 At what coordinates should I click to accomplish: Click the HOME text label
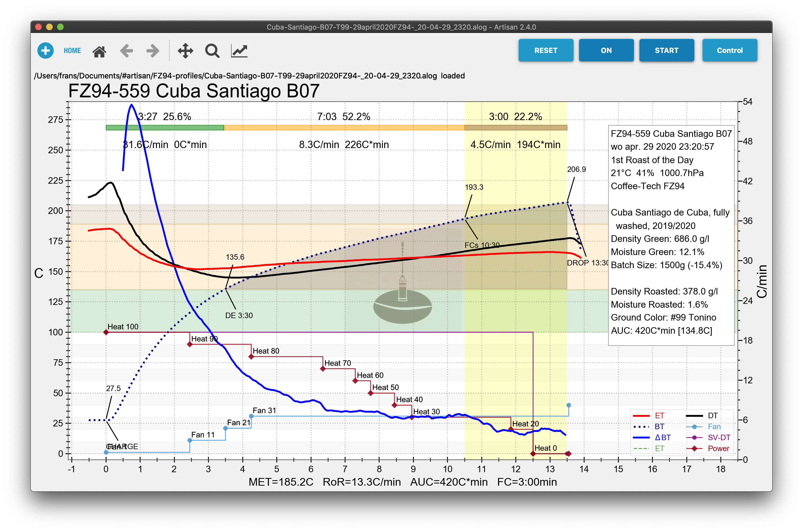click(x=72, y=50)
